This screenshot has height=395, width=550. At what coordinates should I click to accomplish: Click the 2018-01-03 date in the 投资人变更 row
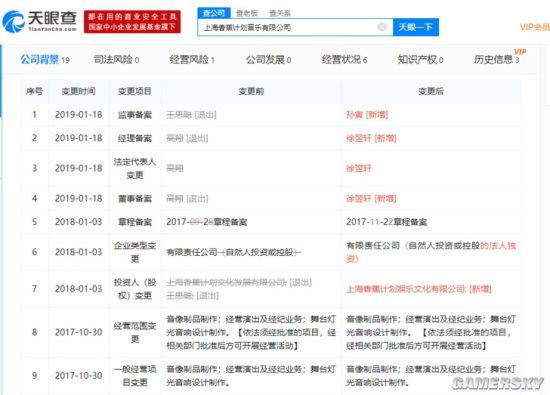click(79, 289)
